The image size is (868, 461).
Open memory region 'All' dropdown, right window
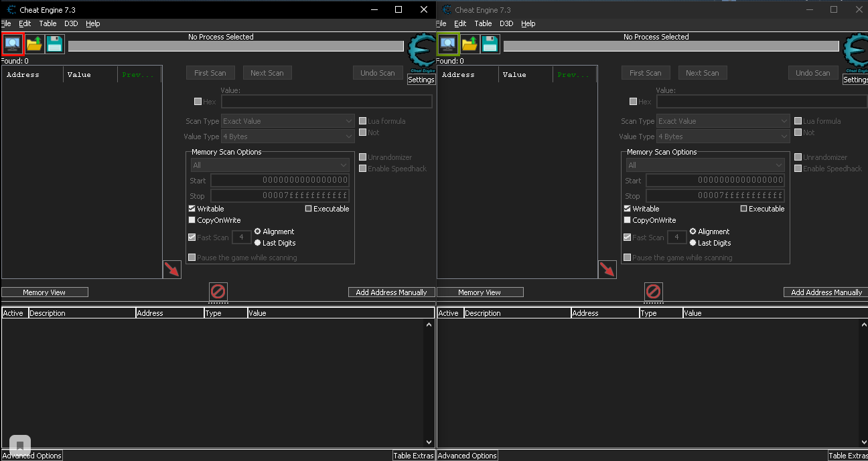tap(705, 165)
